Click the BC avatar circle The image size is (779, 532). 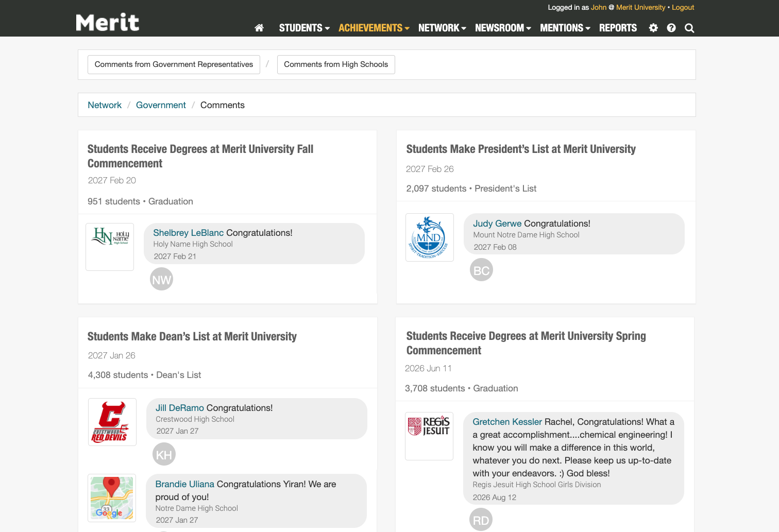point(481,269)
